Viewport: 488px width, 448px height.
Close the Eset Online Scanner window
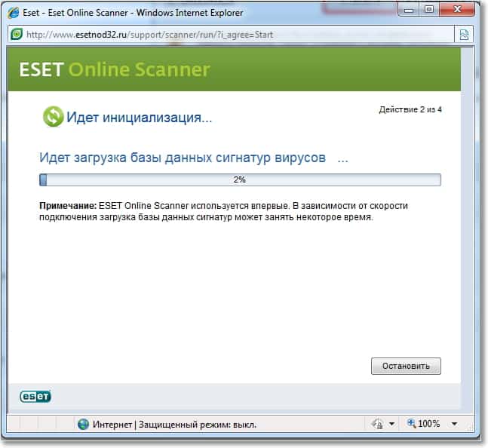tap(457, 10)
